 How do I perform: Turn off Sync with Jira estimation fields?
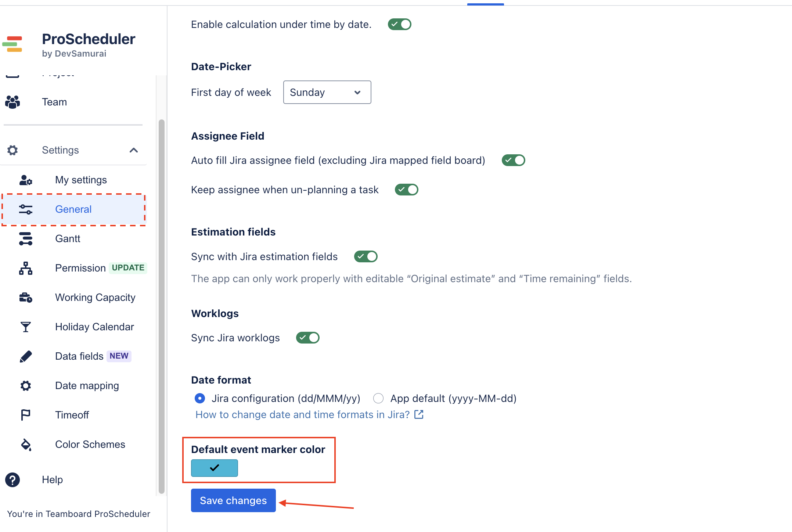[x=366, y=256]
